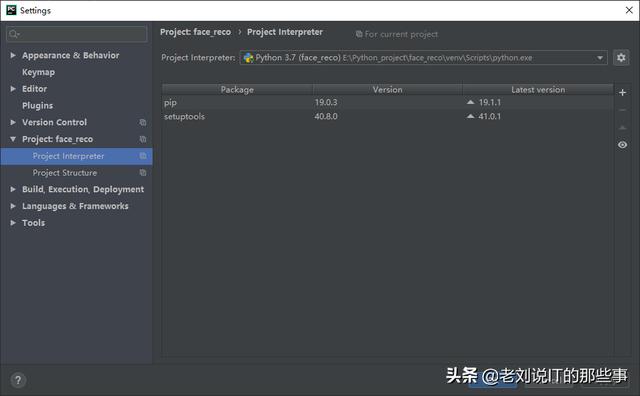Toggle the show early releases eye icon
Screen dimensions: 640x396
pos(622,145)
